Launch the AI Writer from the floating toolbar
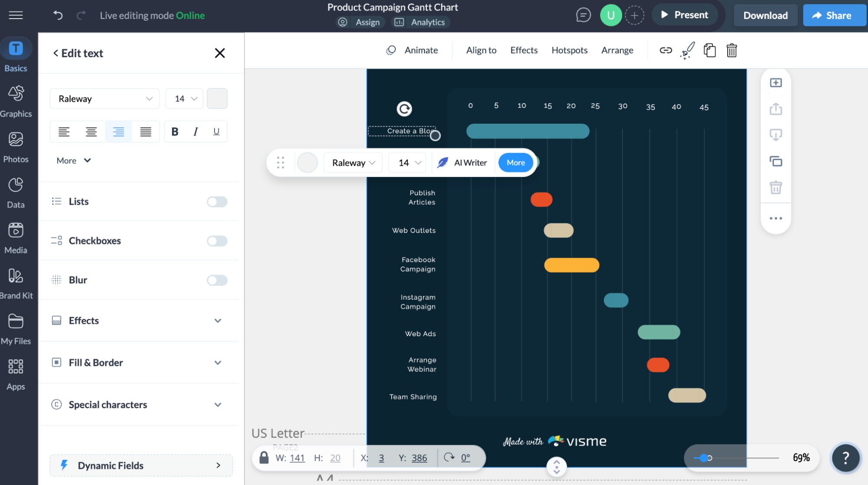The width and height of the screenshot is (868, 485). tap(463, 162)
